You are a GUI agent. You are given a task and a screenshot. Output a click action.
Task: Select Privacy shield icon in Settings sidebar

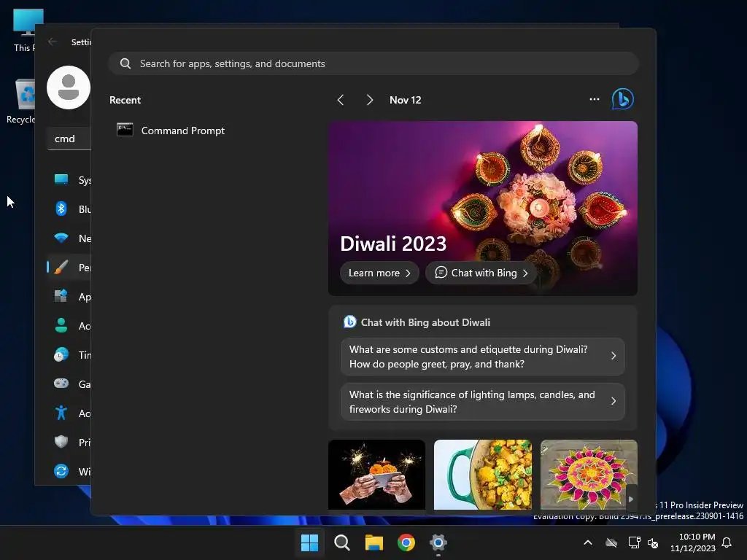61,441
